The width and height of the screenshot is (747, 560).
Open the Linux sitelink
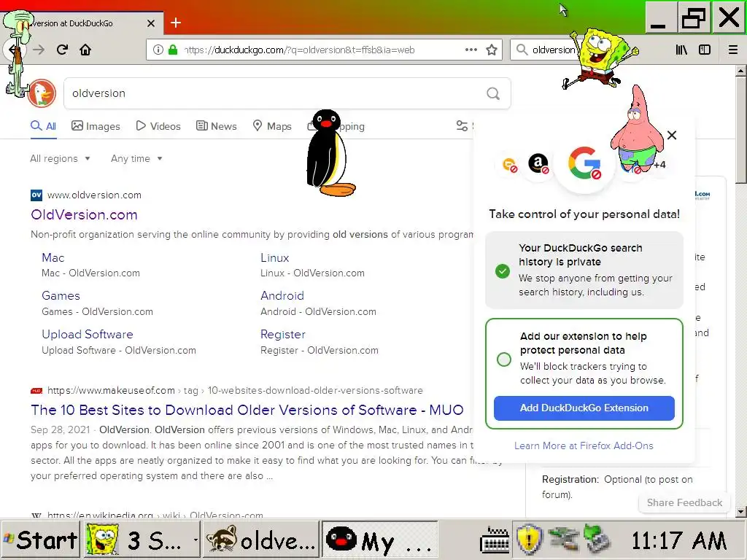[x=275, y=257]
